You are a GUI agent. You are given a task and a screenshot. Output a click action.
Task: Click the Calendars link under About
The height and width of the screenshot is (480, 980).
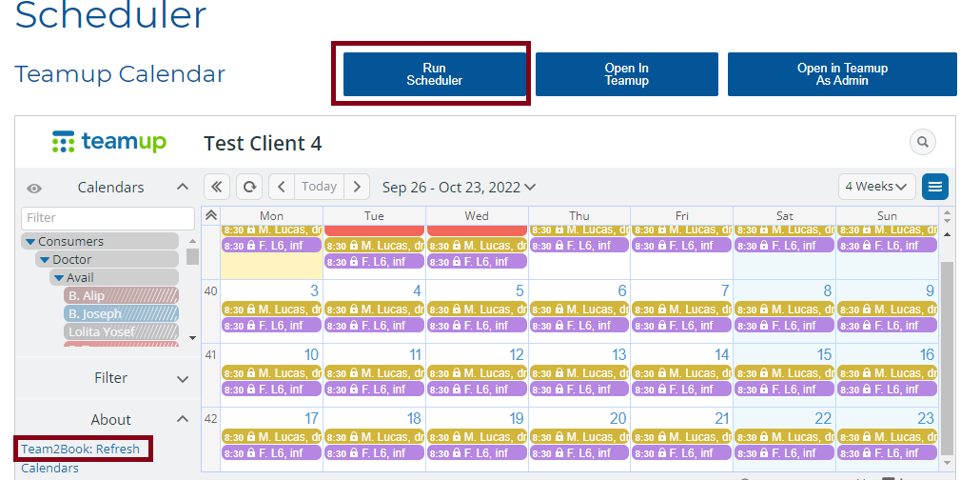(x=50, y=468)
